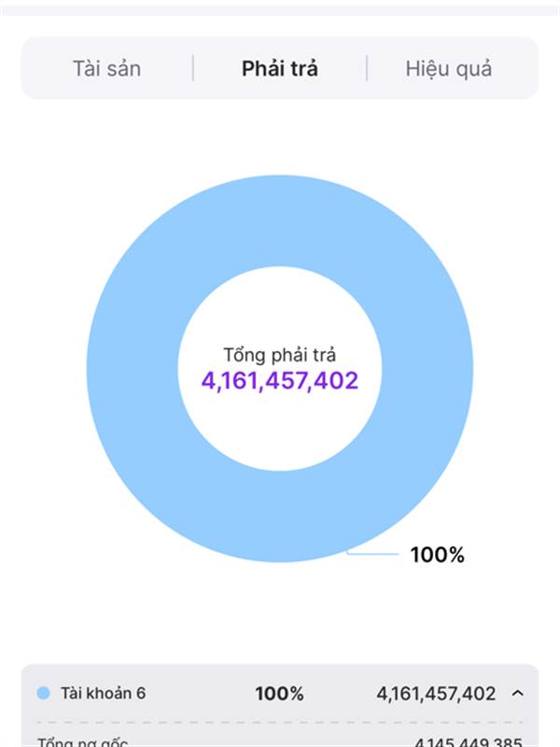
Task: Select the Phải trả tab
Action: click(280, 68)
